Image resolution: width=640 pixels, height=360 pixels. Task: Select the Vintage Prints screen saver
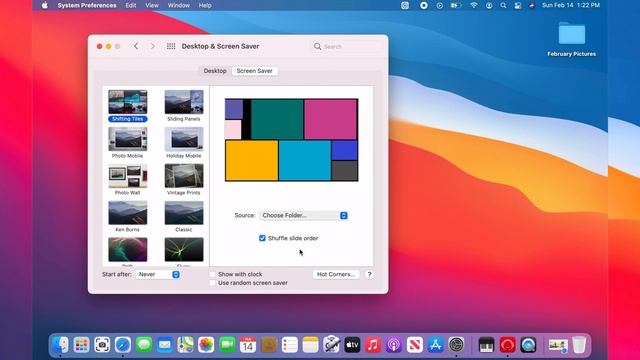click(x=184, y=179)
